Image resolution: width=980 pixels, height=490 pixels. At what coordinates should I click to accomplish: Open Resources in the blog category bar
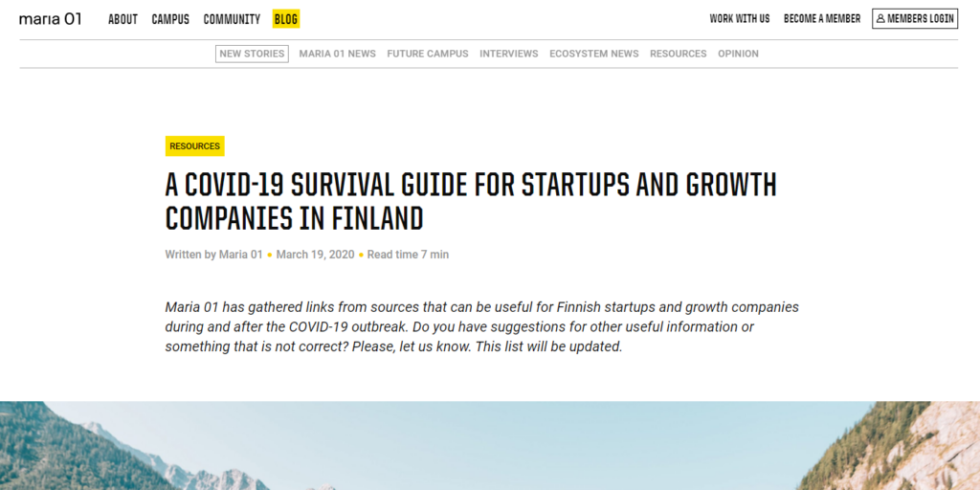pyautogui.click(x=678, y=54)
